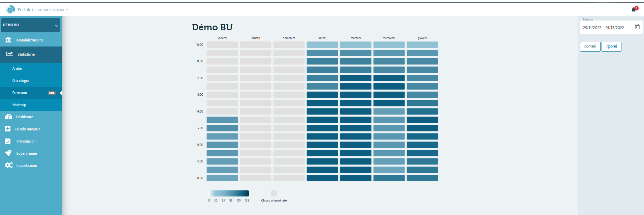Click the sabato column header
Screen dimensions: 644x215
[256, 38]
